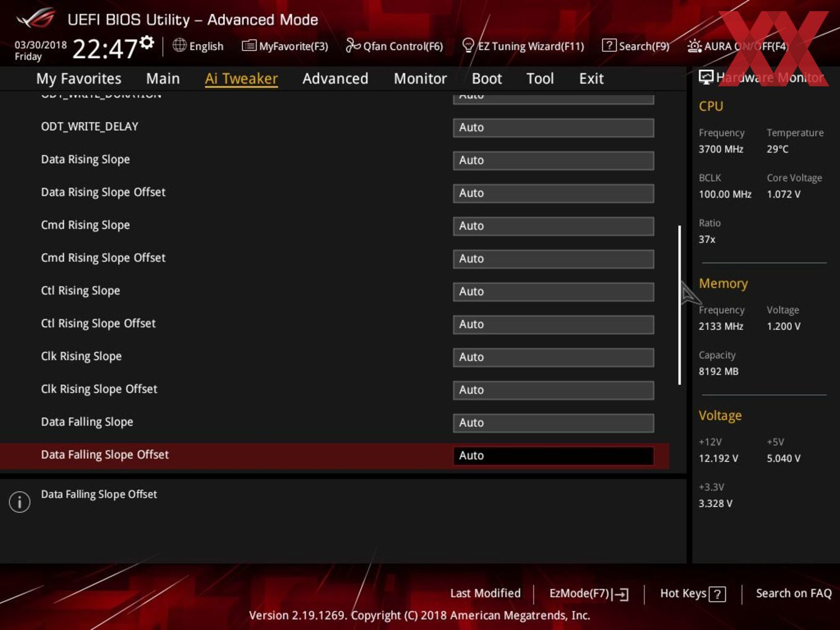Open Clk Rising Slope value field
This screenshot has height=630, width=840.
[553, 356]
